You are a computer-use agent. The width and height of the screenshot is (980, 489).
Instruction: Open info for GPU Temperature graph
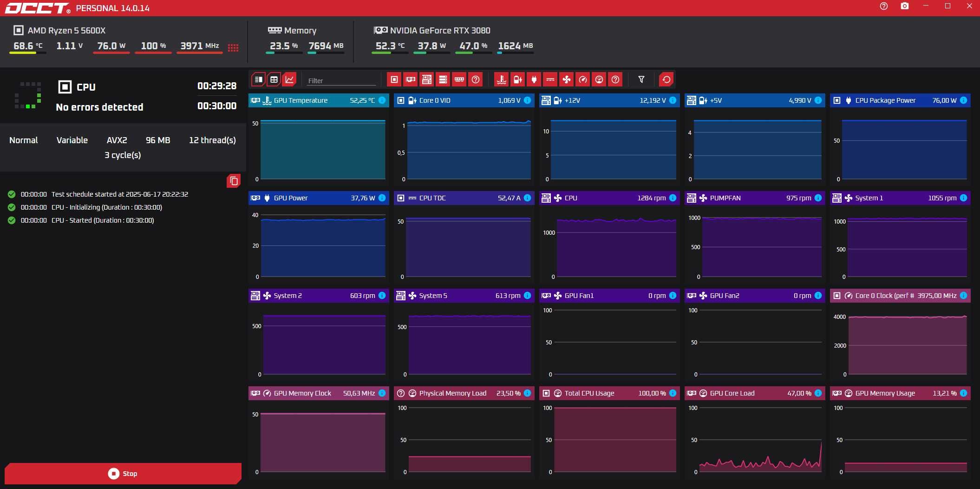click(x=382, y=100)
